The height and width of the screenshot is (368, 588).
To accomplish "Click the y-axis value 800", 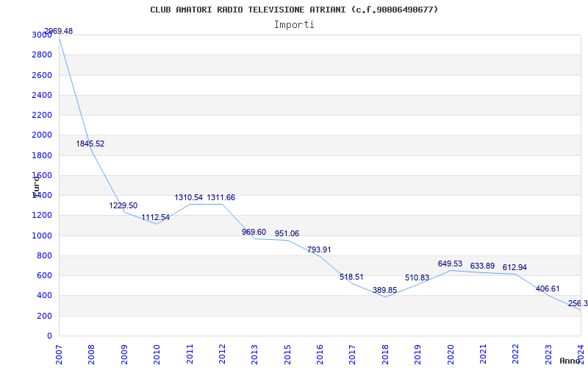I will tap(45, 255).
